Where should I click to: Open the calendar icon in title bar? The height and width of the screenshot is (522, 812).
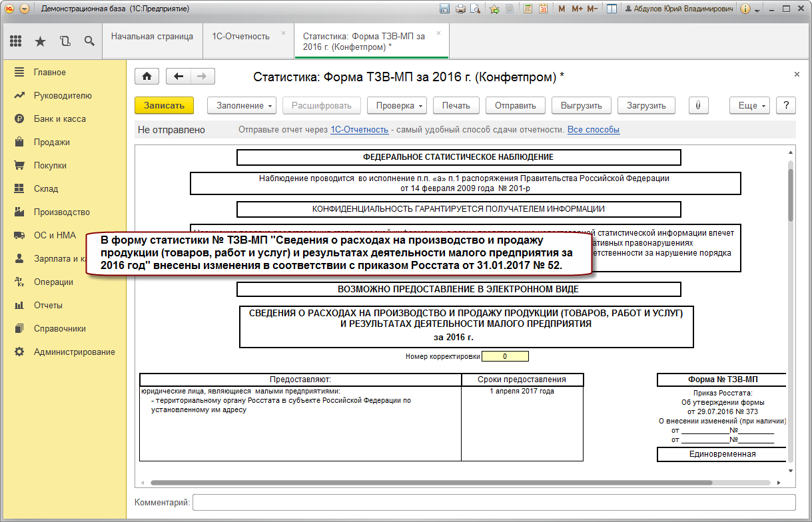click(543, 9)
